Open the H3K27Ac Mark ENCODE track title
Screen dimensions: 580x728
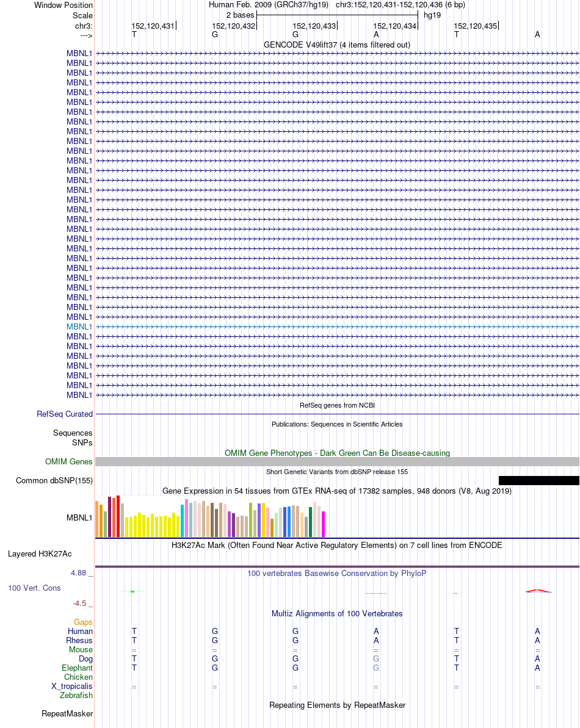pyautogui.click(x=337, y=546)
